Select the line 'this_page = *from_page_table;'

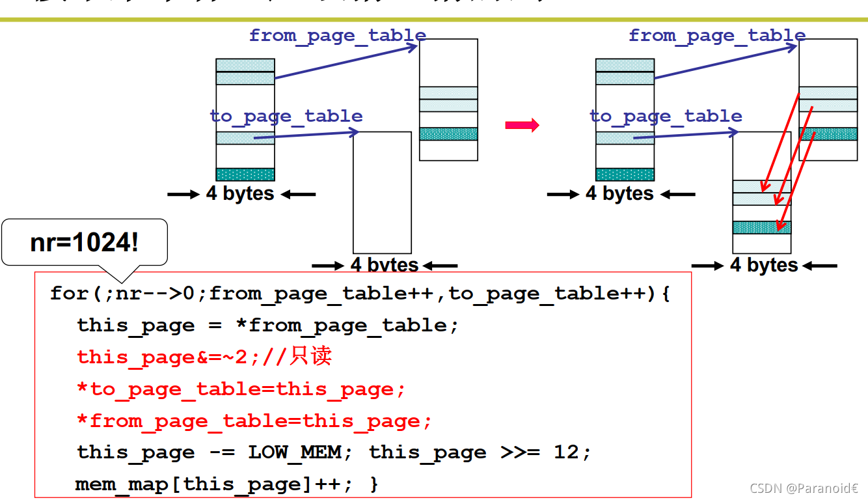[x=268, y=326]
